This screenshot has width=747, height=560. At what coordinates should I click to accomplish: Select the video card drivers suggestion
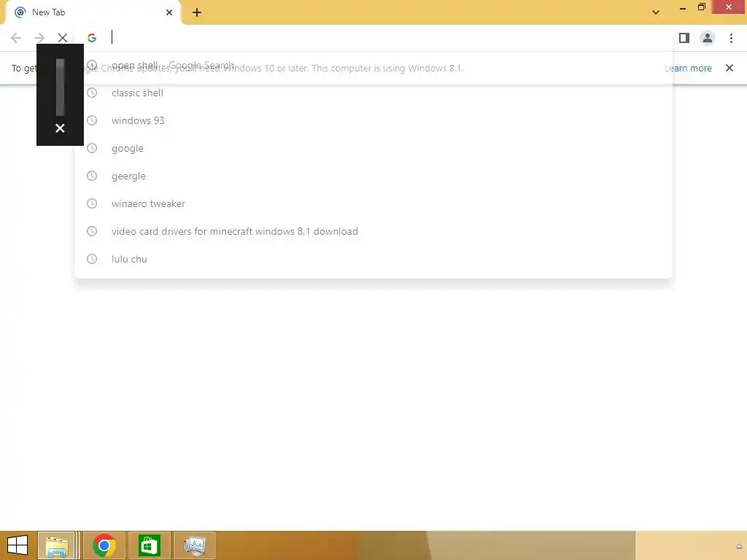click(373, 231)
